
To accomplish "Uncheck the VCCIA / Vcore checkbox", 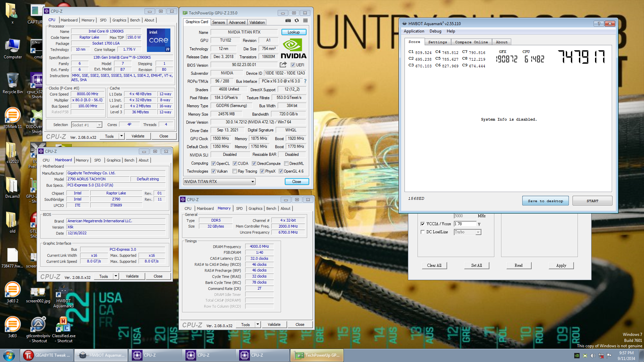I will (423, 224).
